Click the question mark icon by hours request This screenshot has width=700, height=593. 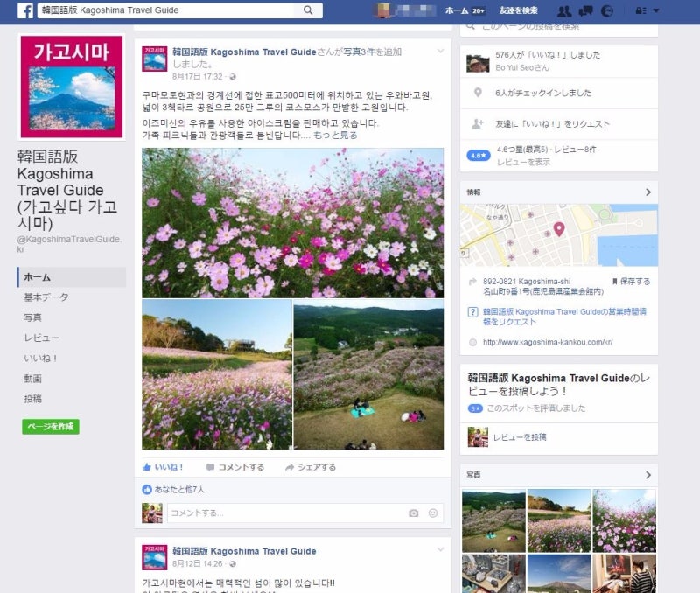tap(472, 312)
